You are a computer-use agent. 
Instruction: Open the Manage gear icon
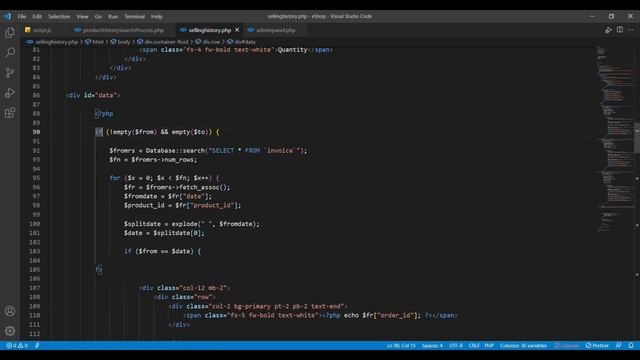coord(10,331)
